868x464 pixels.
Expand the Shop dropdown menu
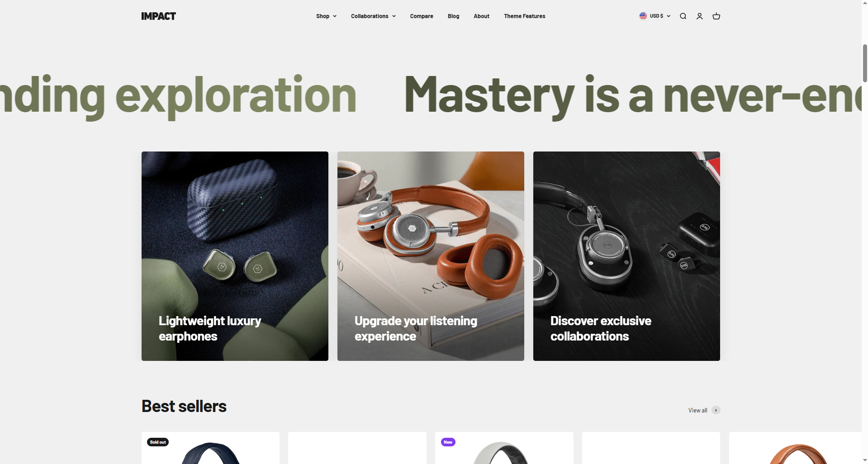pyautogui.click(x=326, y=16)
